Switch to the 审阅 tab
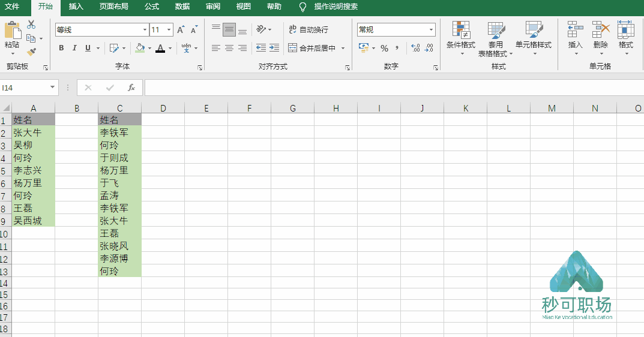644x337 pixels. [213, 7]
